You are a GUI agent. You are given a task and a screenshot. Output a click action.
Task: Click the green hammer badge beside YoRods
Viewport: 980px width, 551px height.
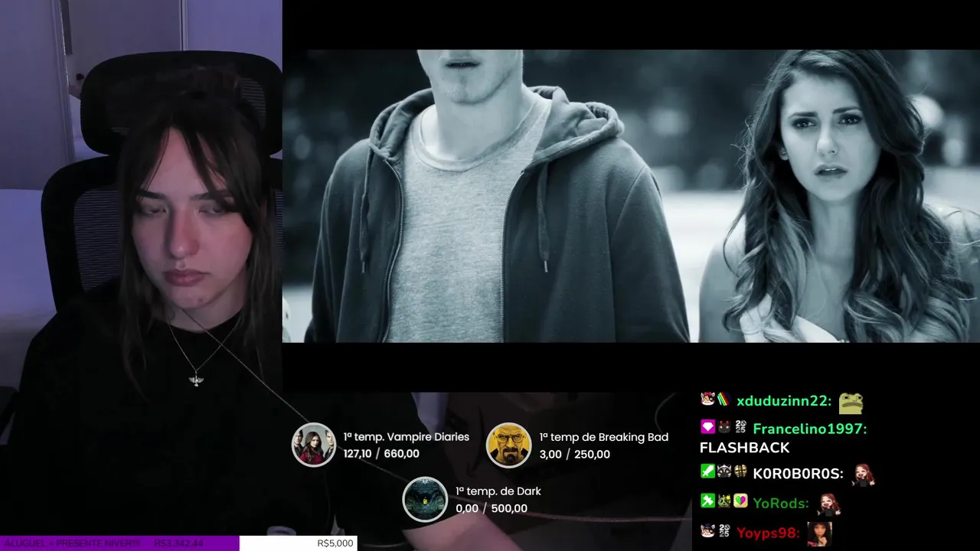[x=707, y=501]
